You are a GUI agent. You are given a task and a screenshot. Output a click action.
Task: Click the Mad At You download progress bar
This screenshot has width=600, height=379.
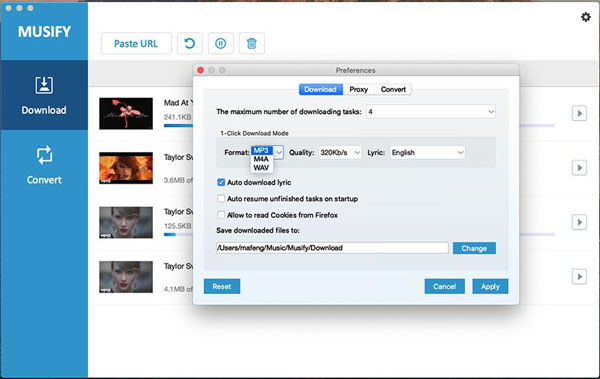coord(179,126)
